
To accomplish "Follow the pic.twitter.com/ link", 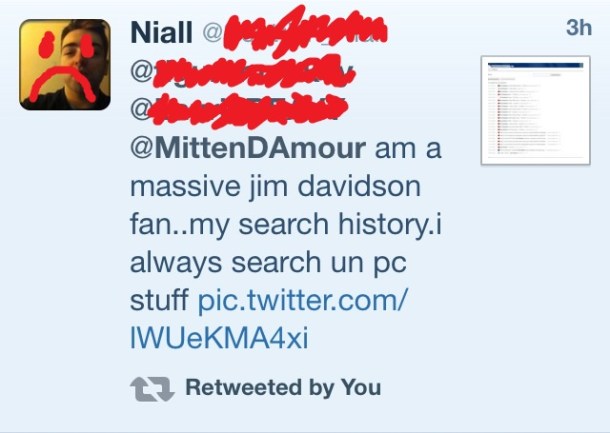I will (x=303, y=300).
